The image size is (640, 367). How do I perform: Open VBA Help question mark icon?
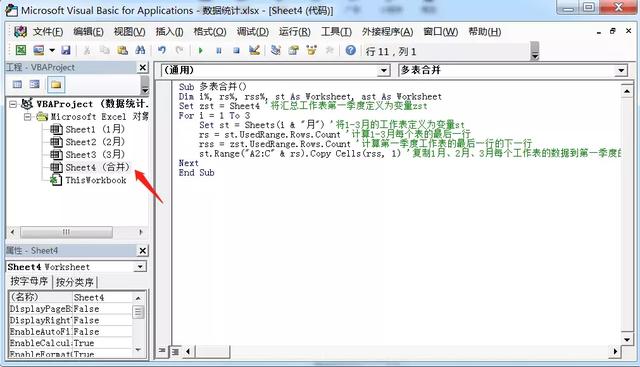[x=351, y=50]
